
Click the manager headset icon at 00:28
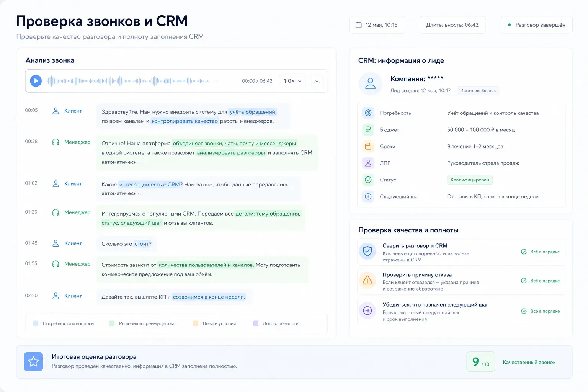[56, 142]
